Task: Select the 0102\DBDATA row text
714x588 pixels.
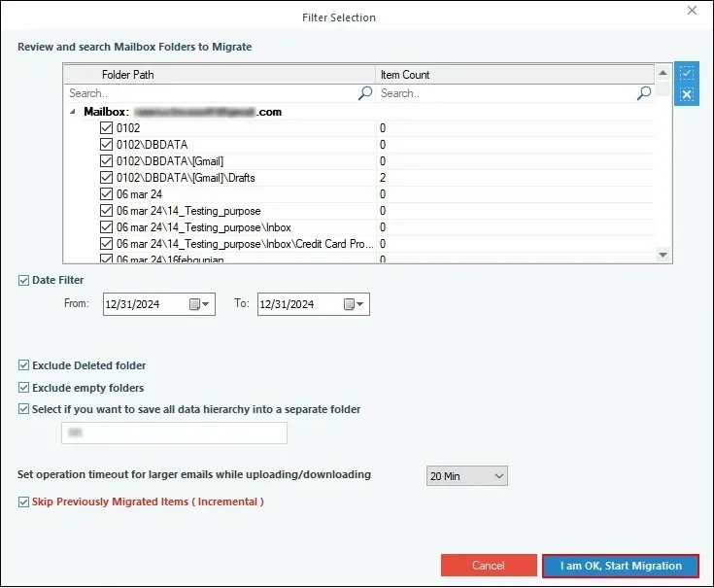Action: click(153, 145)
